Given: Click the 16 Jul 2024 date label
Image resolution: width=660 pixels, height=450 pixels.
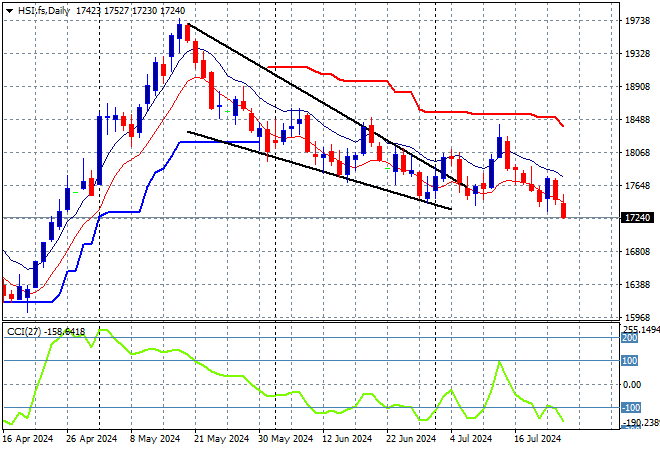Looking at the screenshot, I should click(x=538, y=439).
